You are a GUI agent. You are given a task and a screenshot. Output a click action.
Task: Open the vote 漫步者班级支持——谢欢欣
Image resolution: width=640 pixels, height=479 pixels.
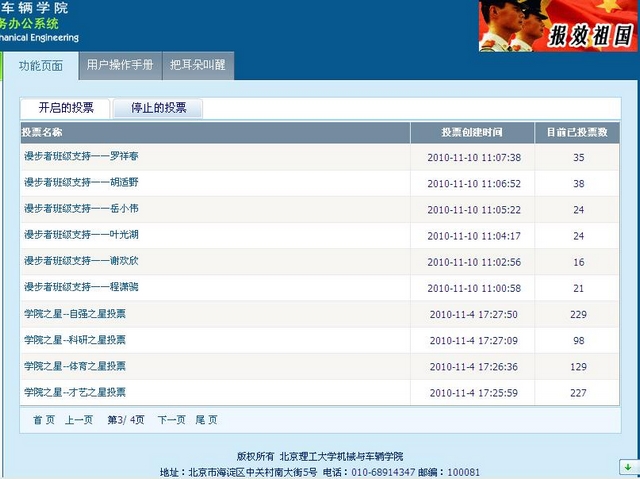pyautogui.click(x=81, y=261)
